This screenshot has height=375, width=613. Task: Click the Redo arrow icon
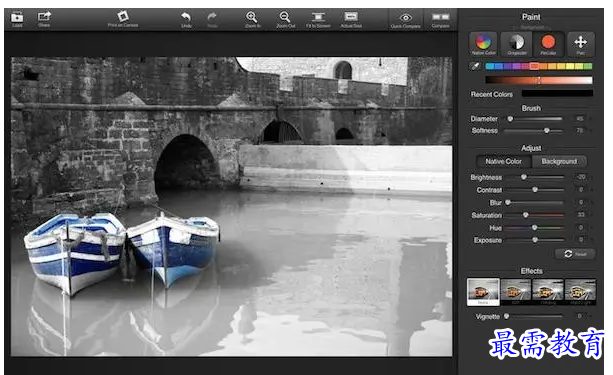212,17
